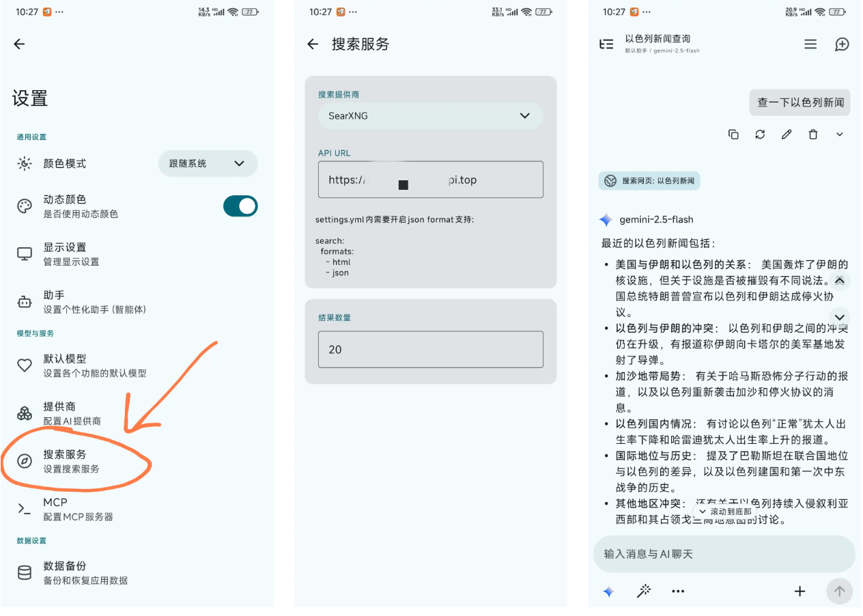Screen dimensions: 863x616
Task: Click the 滚动到底部 button
Action: click(x=725, y=512)
